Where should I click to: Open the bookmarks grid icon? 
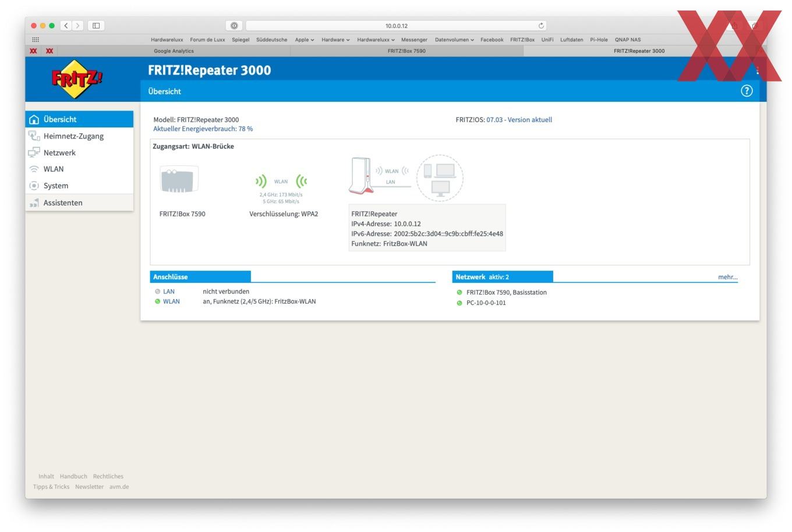pyautogui.click(x=36, y=40)
